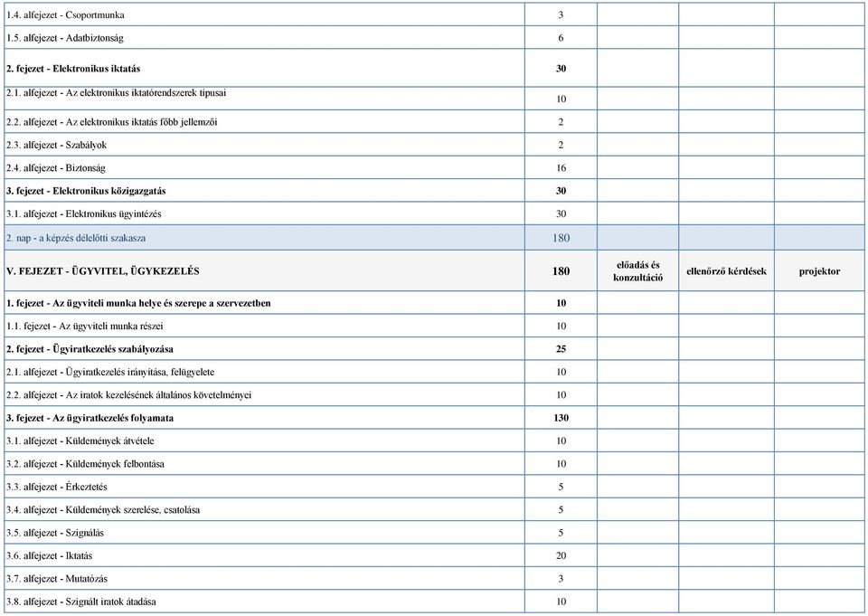
Task: Click the '2. nap - a képzés délelőtti szakasza' row
Action: point(434,238)
